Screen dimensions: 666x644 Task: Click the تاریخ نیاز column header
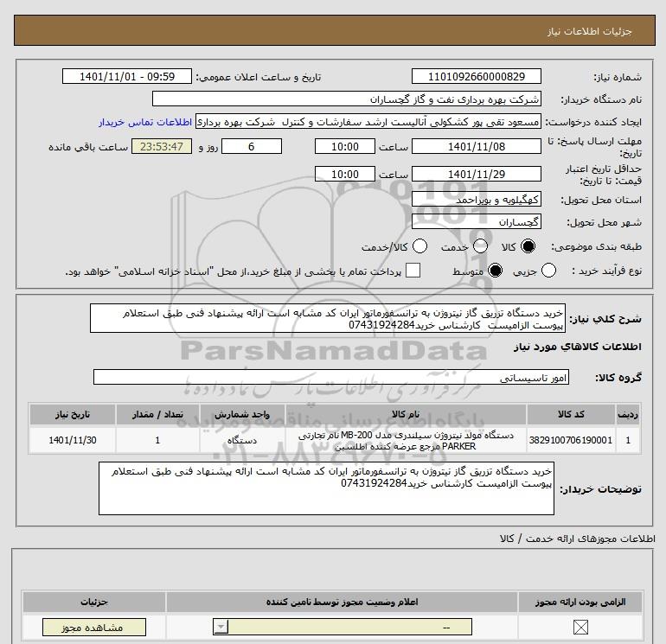73,414
